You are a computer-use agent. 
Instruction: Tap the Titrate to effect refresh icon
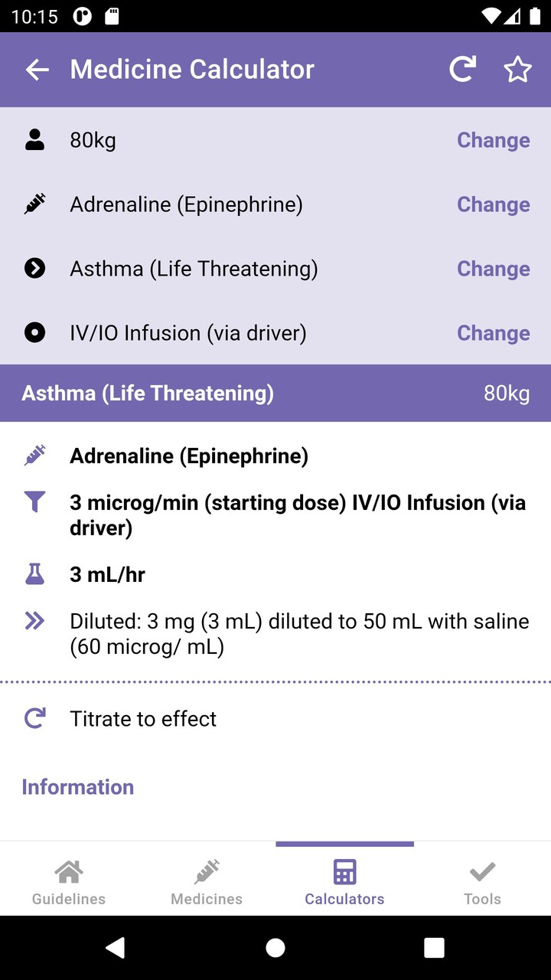click(x=34, y=718)
